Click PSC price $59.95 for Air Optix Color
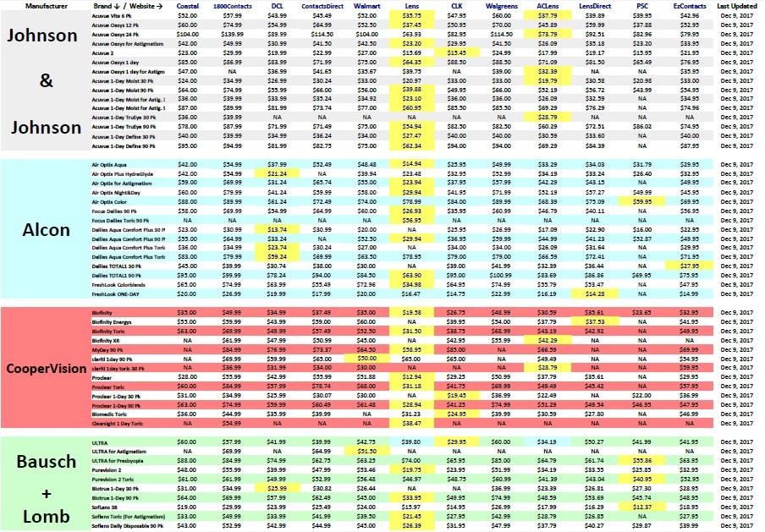The image size is (765, 532). click(x=642, y=201)
